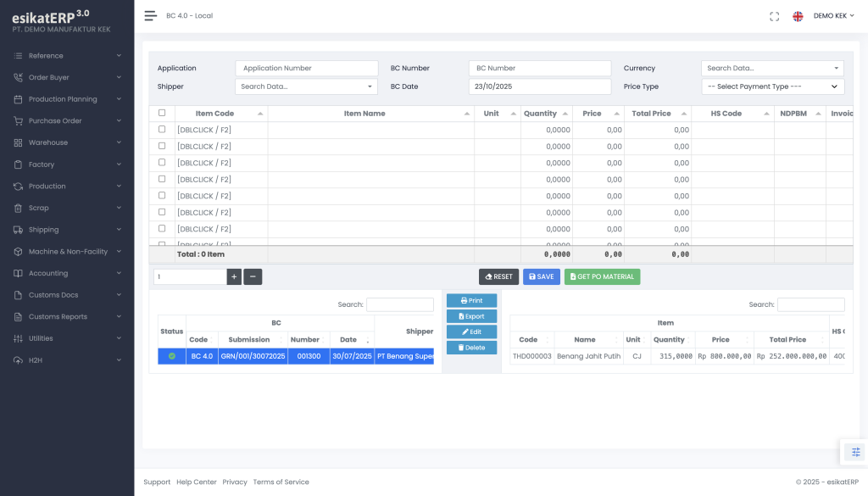Click the minus button to remove rows

pos(253,276)
